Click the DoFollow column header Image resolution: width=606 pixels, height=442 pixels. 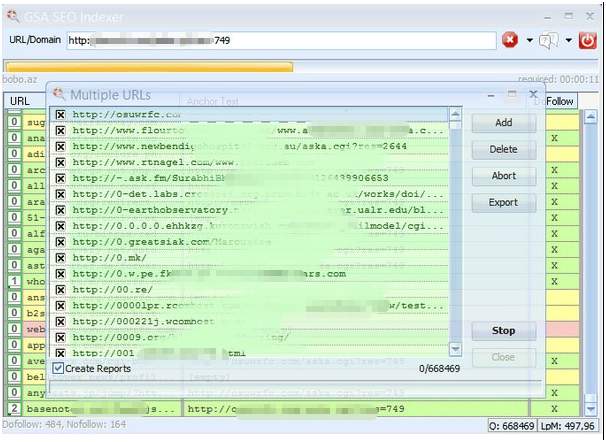pyautogui.click(x=560, y=101)
